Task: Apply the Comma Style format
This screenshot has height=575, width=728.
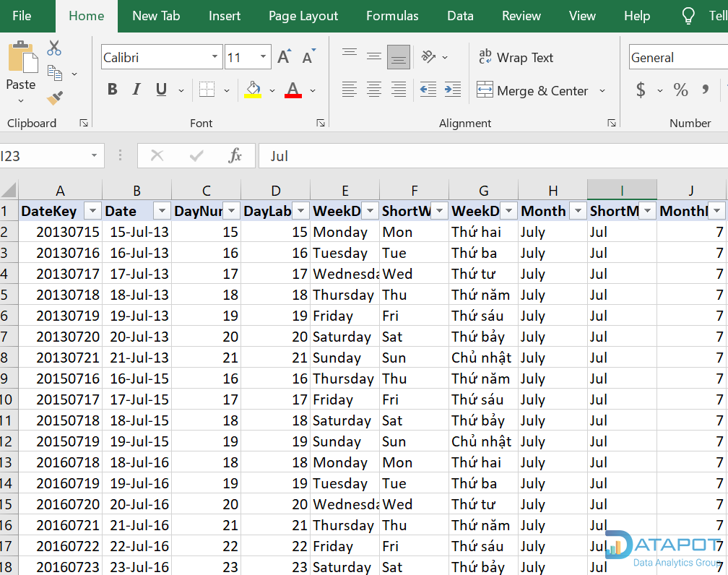Action: [x=704, y=90]
